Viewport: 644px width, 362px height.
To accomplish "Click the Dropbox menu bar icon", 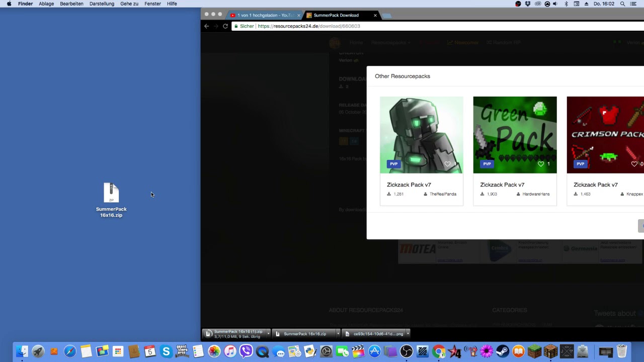I will pos(528,4).
